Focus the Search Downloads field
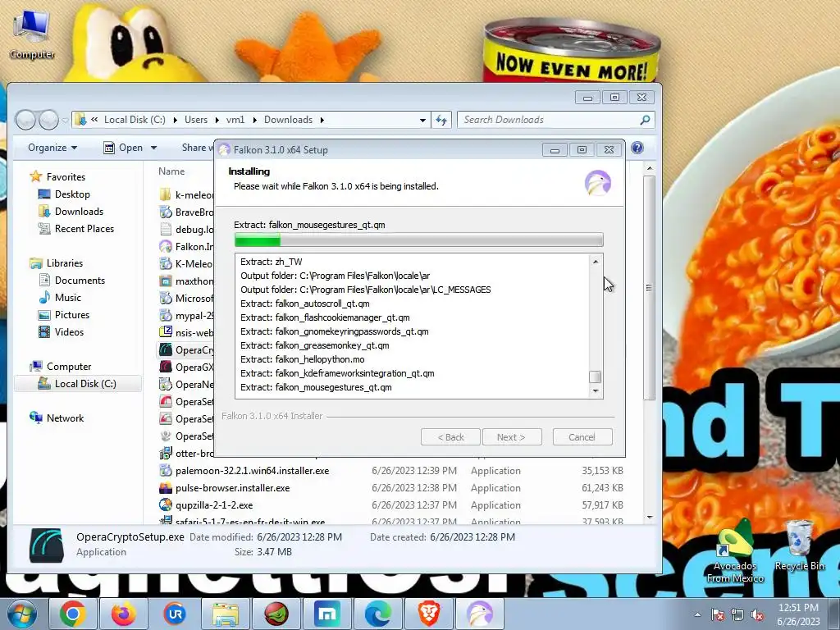 [555, 120]
